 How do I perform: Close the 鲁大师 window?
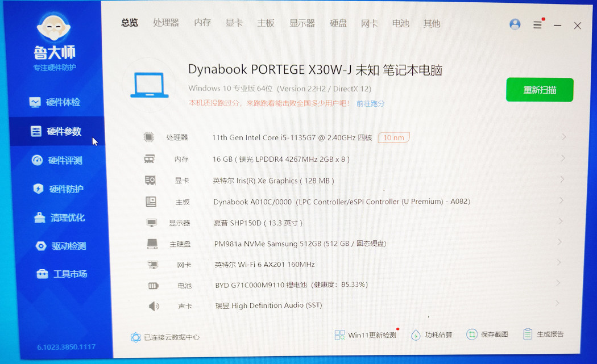coord(577,26)
